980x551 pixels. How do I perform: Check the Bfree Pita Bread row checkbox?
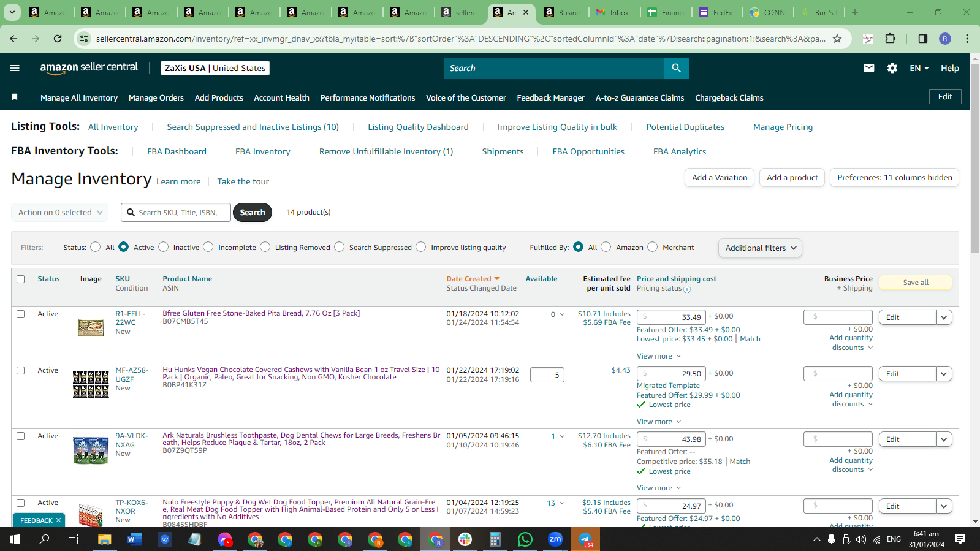(20, 314)
